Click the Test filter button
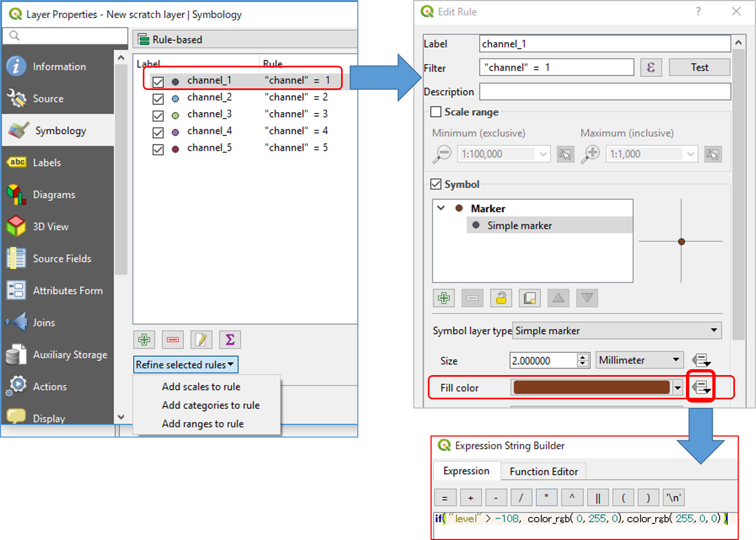Screen dimensions: 756x540 [x=699, y=67]
